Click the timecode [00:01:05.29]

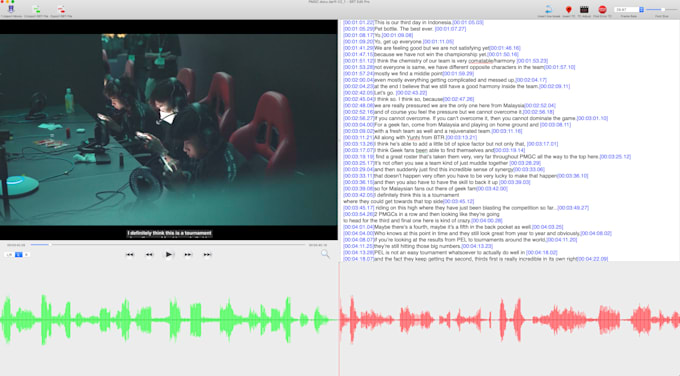click(x=359, y=29)
